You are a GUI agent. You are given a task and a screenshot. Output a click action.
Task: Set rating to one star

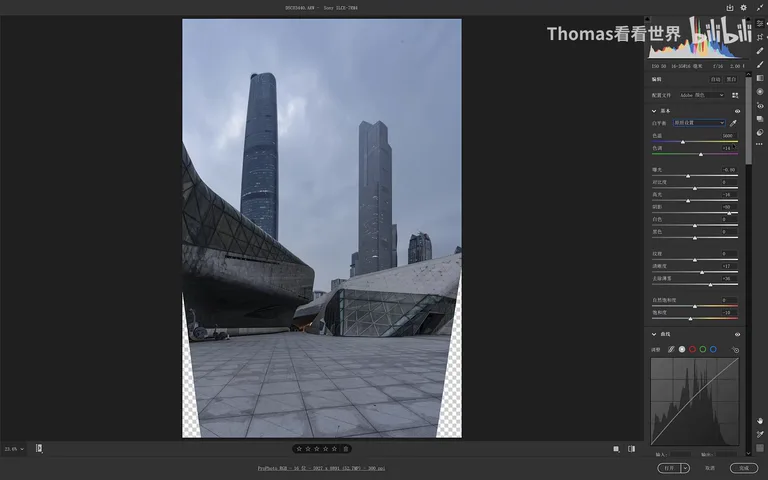coord(299,449)
